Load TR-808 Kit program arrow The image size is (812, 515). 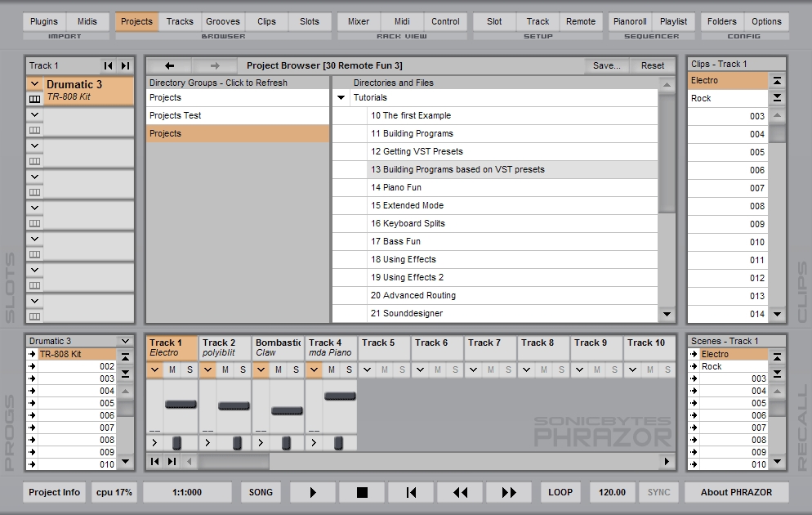[32, 355]
